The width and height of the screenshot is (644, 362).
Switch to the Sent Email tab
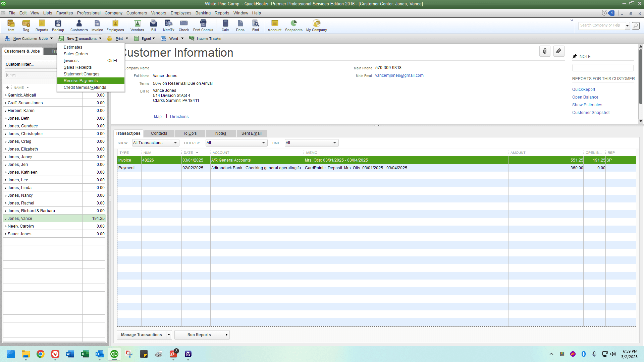252,133
